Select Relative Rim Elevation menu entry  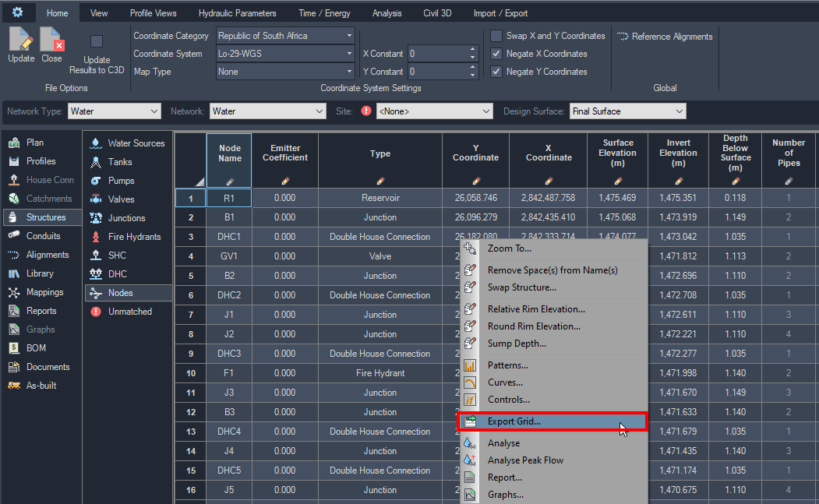coord(553,309)
